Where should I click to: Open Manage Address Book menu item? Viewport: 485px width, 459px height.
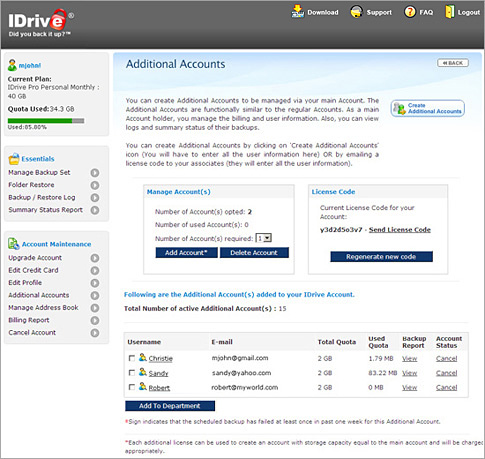point(43,307)
